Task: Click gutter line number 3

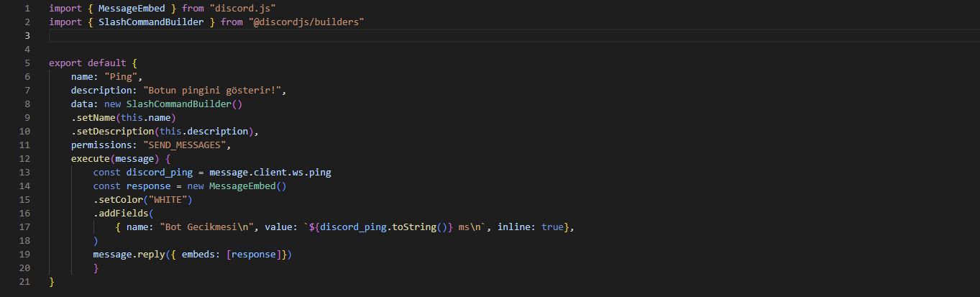Action: tap(27, 36)
